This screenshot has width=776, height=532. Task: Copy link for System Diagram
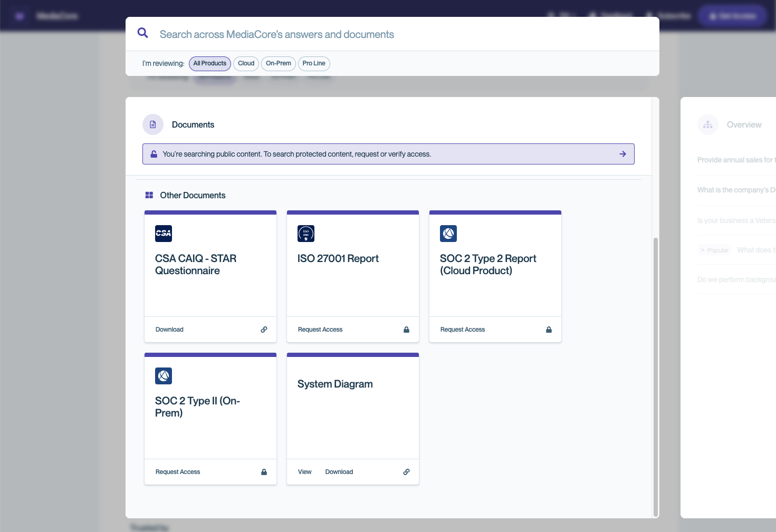click(x=407, y=472)
